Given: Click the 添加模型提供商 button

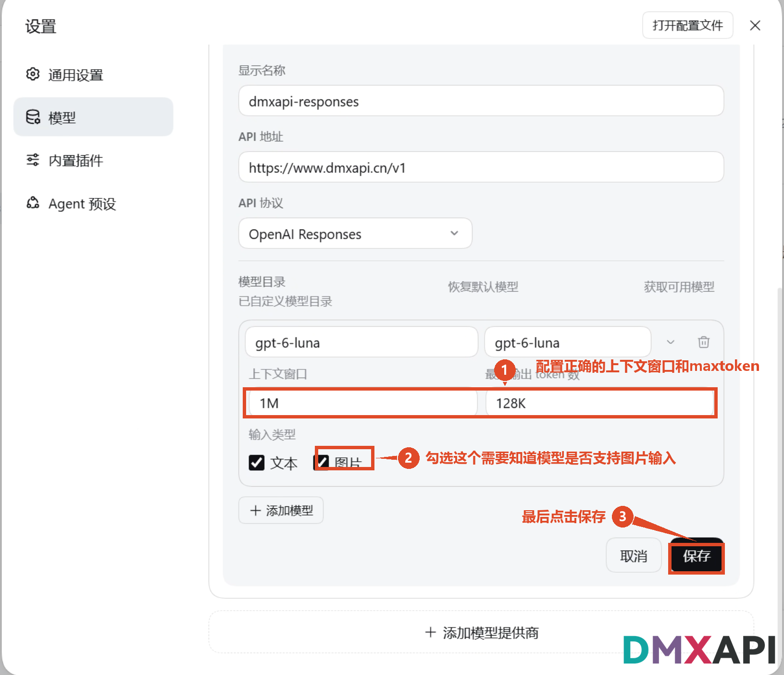Looking at the screenshot, I should (x=481, y=632).
